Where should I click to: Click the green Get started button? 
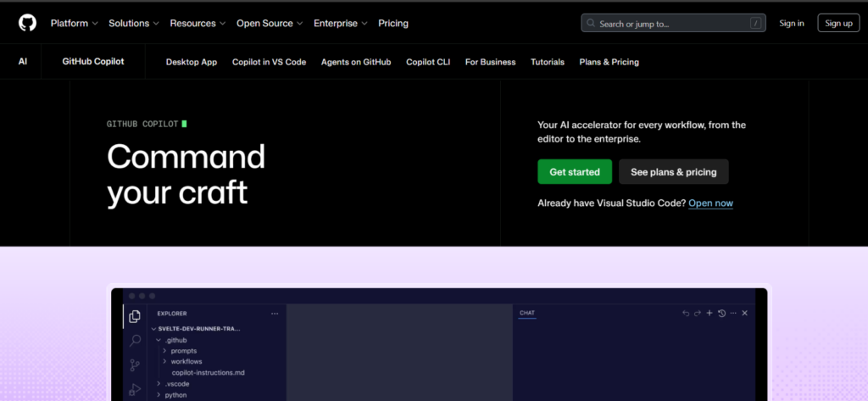[575, 172]
